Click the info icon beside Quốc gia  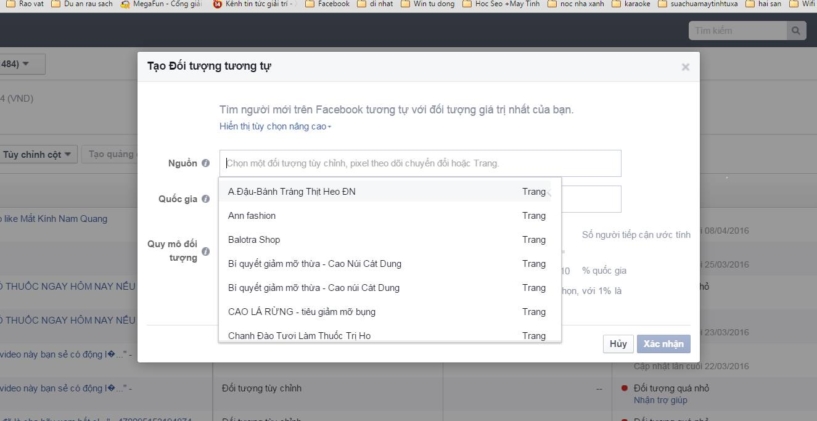(x=205, y=199)
